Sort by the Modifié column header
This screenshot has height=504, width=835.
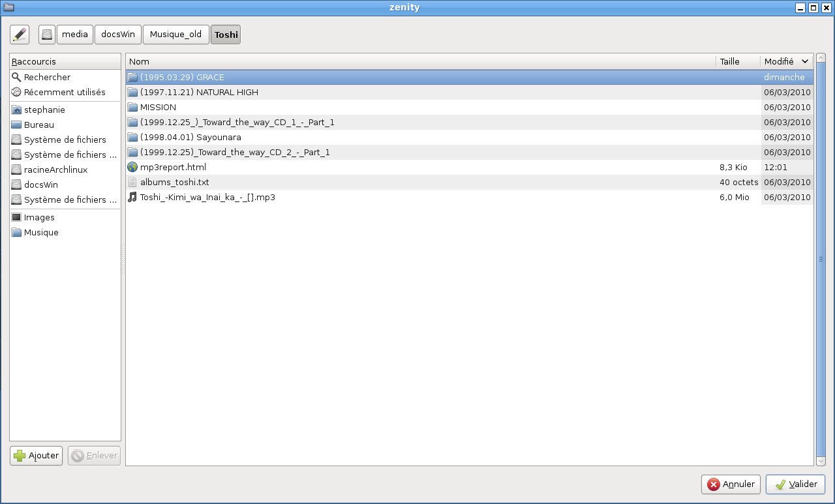[787, 61]
